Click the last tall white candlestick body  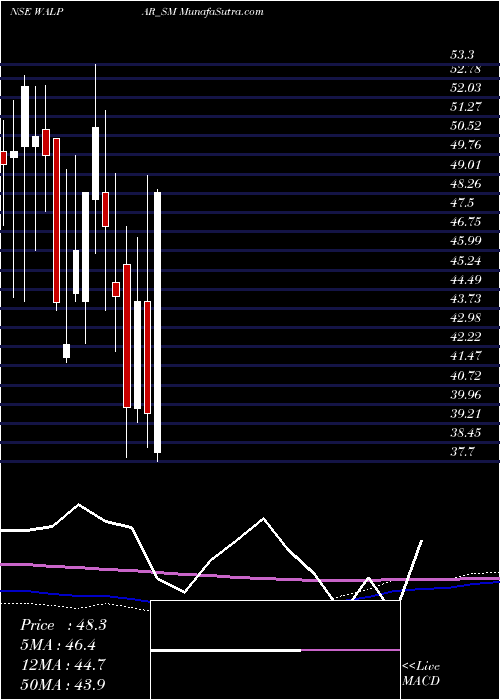(x=158, y=322)
